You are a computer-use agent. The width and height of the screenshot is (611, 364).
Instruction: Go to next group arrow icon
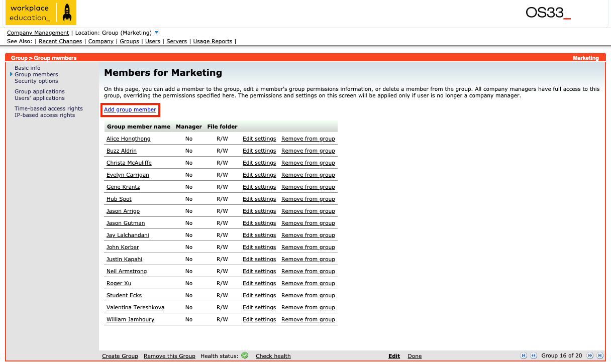pos(590,355)
